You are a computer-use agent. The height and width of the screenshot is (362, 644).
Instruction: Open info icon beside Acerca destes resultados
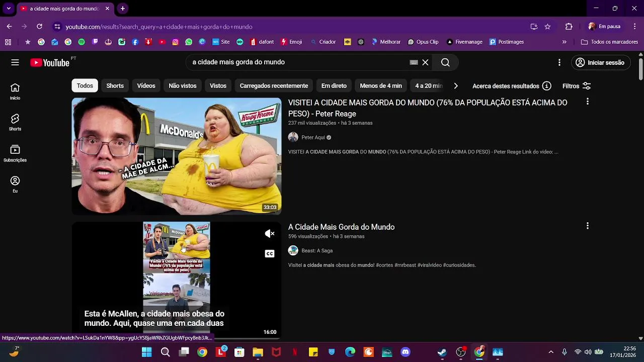(547, 86)
